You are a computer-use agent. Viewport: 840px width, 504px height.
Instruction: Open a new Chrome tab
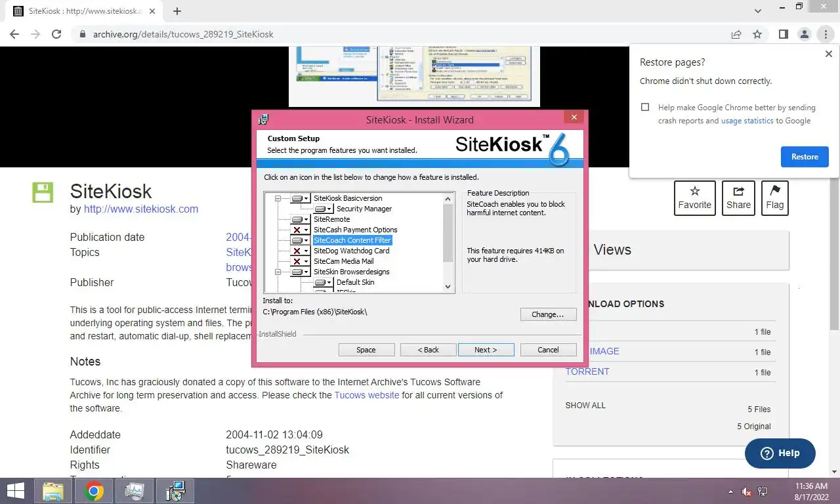(177, 11)
